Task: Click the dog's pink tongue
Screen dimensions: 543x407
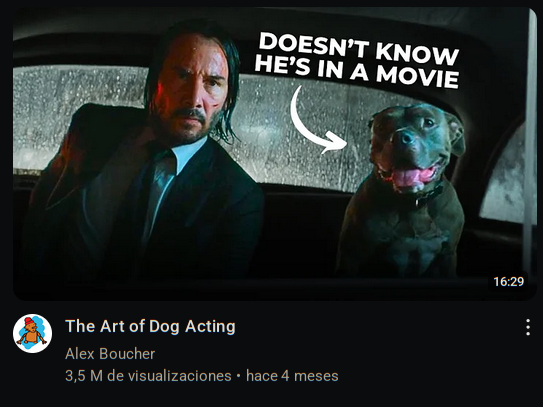Action: coord(412,177)
